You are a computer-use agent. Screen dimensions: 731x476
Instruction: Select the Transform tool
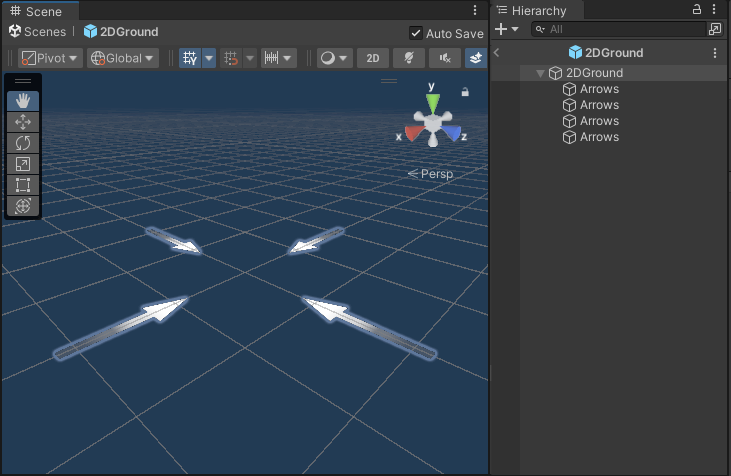(24, 206)
